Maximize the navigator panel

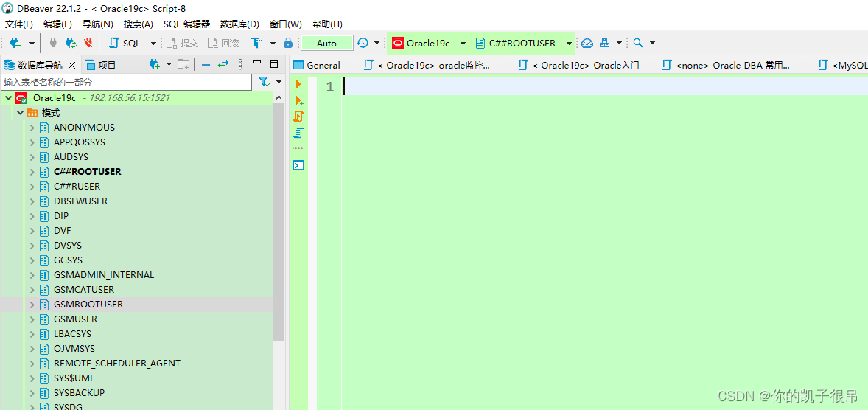coord(274,64)
